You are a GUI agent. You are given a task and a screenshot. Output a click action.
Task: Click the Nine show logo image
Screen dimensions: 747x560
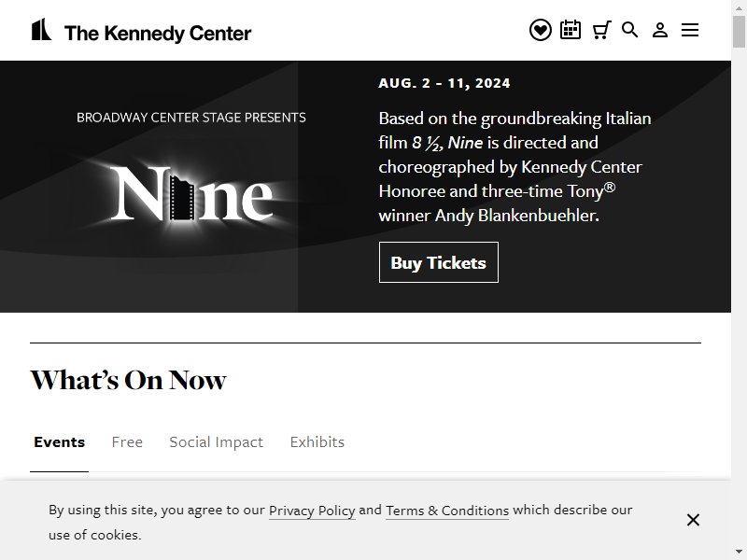pos(191,193)
